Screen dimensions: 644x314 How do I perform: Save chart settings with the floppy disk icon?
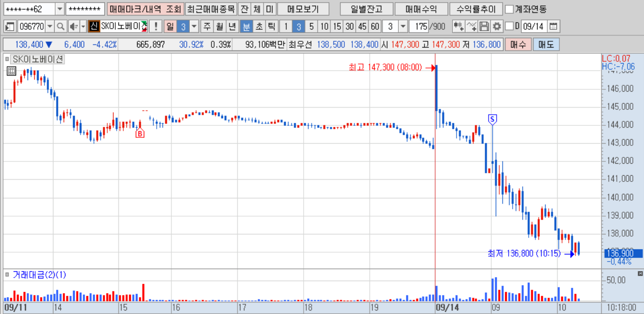[x=484, y=27]
